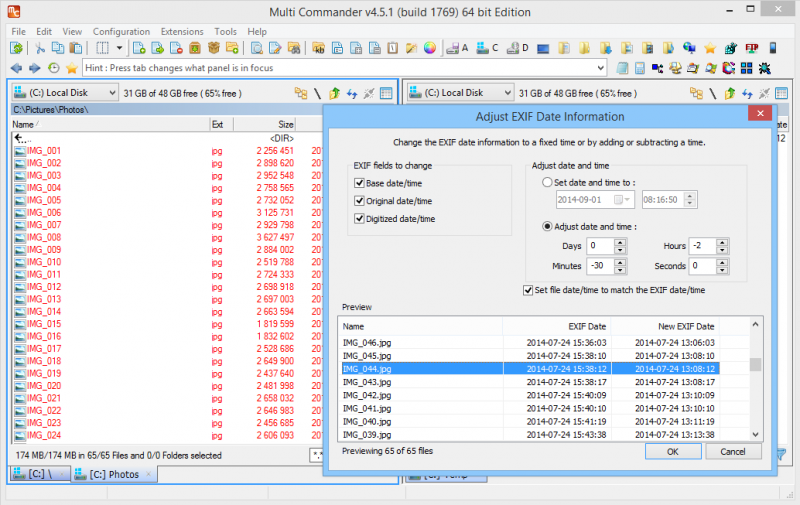Click the folder size kb icon
Image resolution: width=800 pixels, height=505 pixels.
click(x=319, y=48)
